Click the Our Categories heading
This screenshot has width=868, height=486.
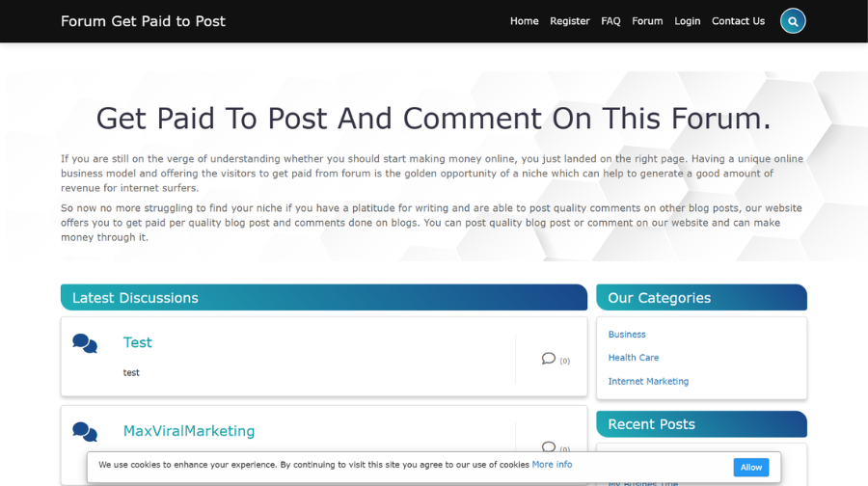point(660,298)
